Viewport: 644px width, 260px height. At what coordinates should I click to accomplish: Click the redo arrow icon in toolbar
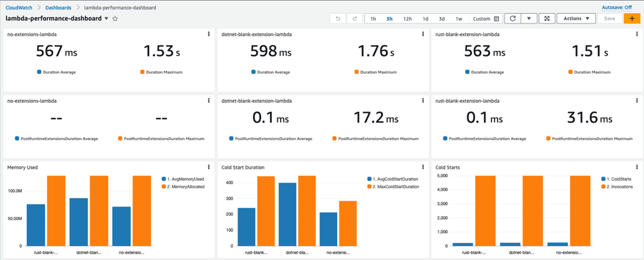[355, 19]
